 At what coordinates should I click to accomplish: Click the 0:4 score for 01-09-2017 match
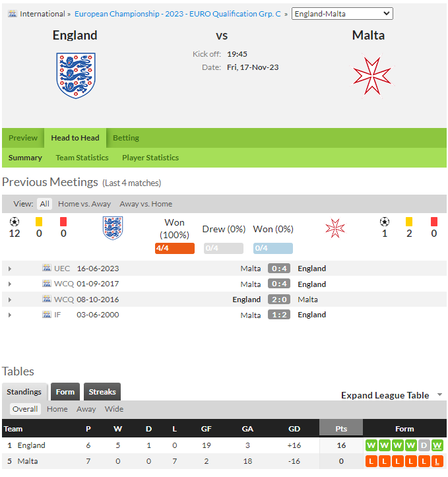click(x=279, y=284)
